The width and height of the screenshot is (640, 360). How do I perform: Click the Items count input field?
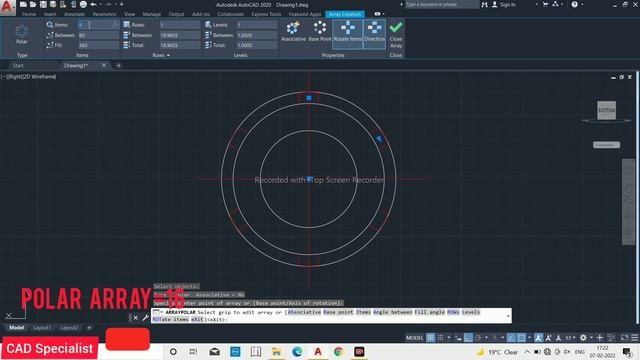98,25
